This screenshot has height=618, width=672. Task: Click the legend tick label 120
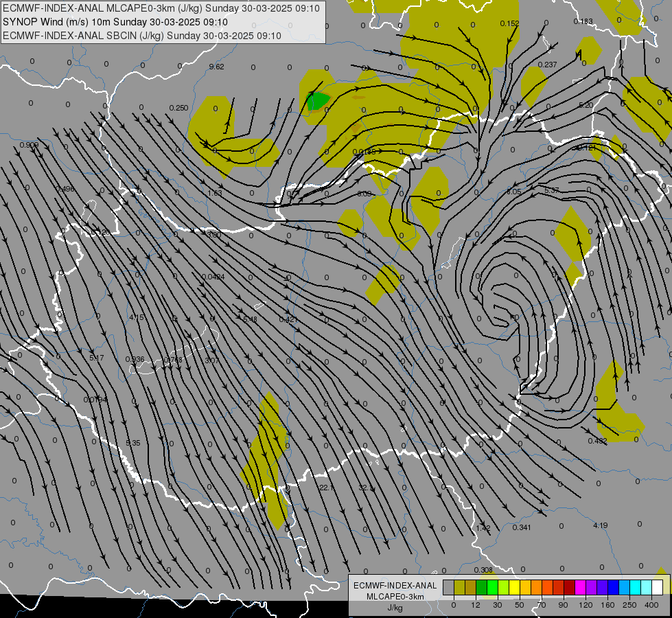[586, 605]
